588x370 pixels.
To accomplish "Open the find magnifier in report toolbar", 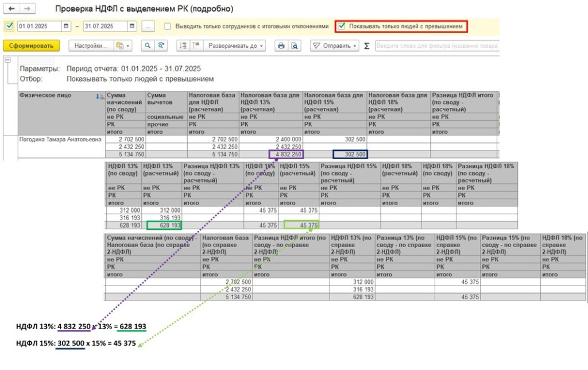I will pos(148,46).
